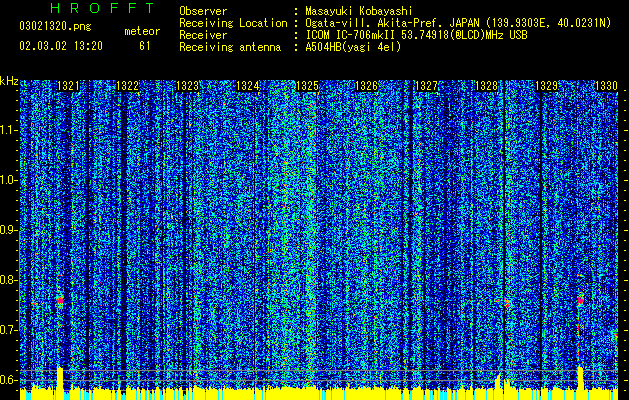The width and height of the screenshot is (629, 400).
Task: Select the 1330 time marker
Action: point(606,86)
